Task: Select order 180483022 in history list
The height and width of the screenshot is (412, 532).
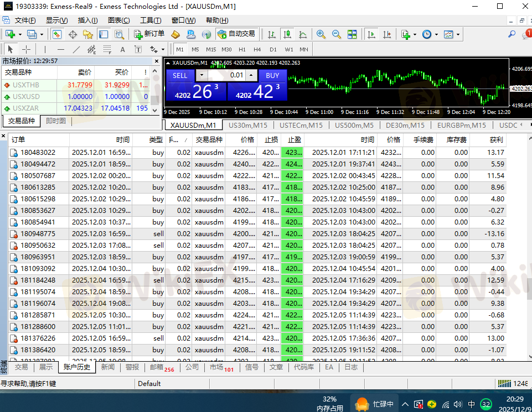Action: [x=38, y=153]
